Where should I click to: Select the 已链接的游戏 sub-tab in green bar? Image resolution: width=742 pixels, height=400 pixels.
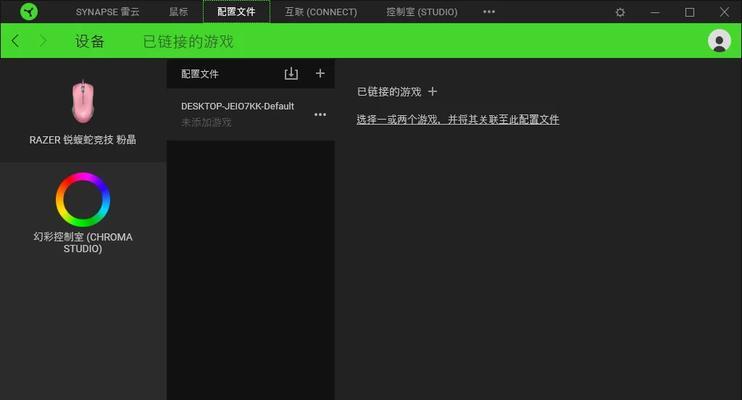[188, 41]
